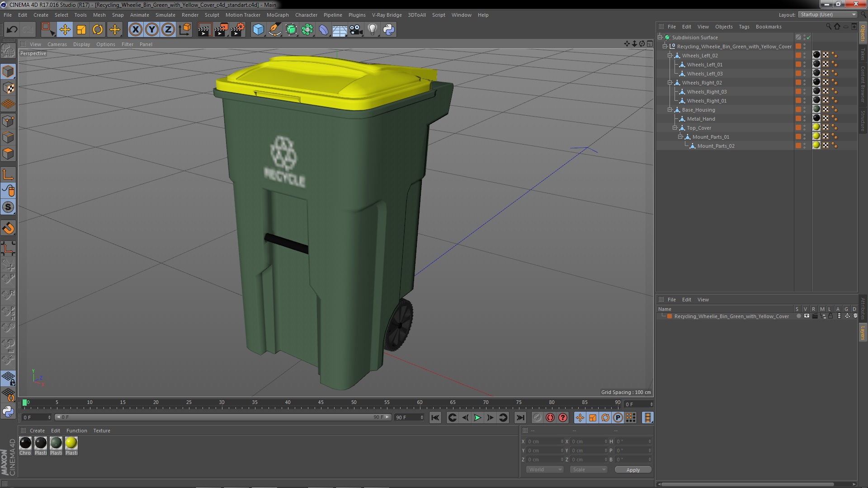Add a Cube primitive object

[x=258, y=30]
